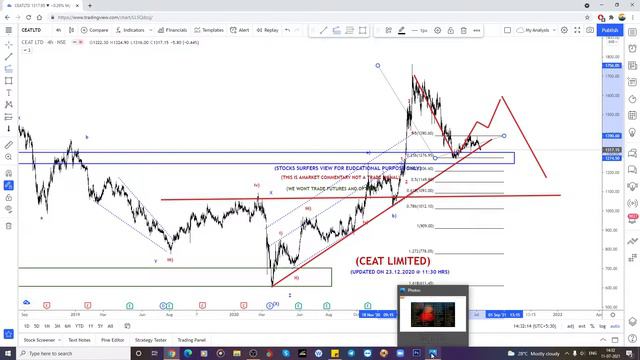Change the 4h interval selector
Screen dimensions: 640x360
[x=58, y=30]
